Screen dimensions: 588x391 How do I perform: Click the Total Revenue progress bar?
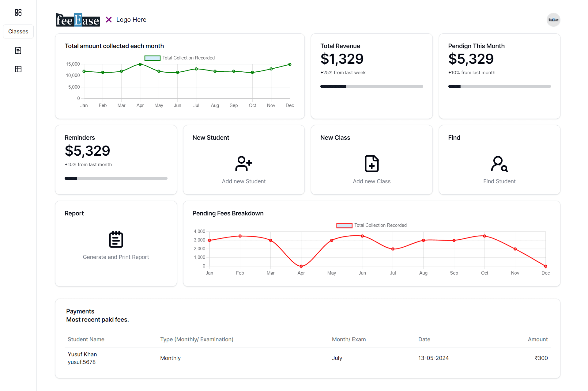click(x=371, y=86)
